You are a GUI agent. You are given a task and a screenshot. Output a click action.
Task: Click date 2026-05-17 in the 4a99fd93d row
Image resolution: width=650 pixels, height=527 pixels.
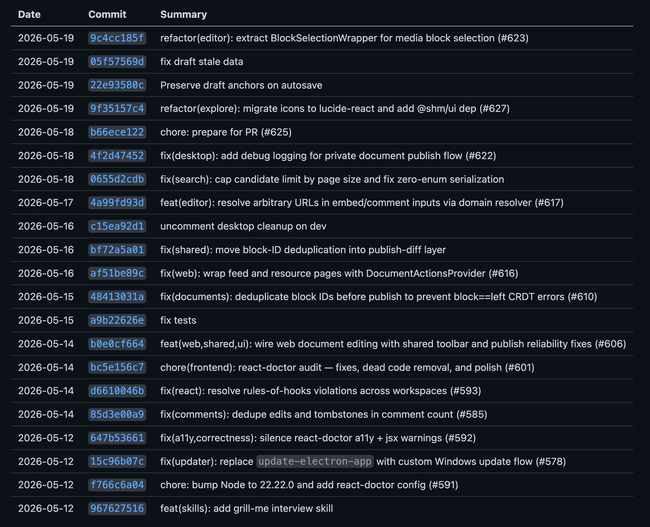click(46, 203)
